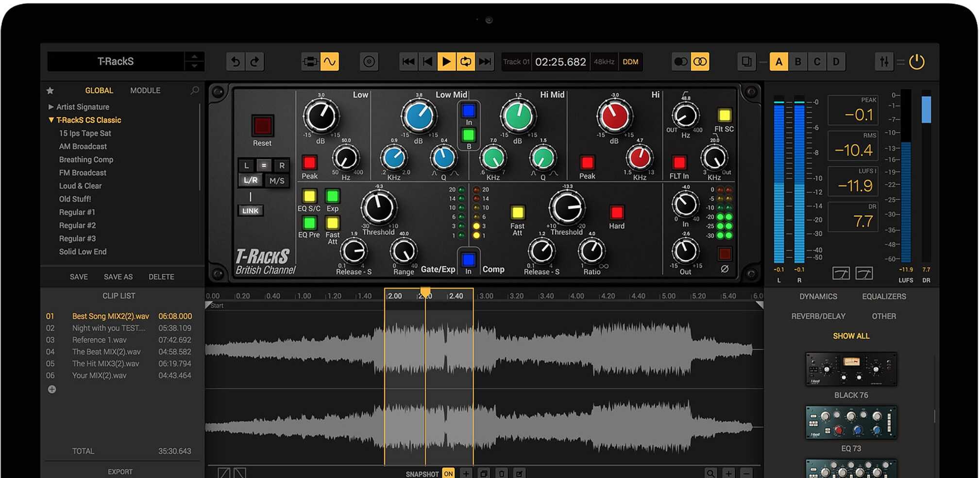This screenshot has height=478, width=980.
Task: Select snapshot A
Action: [x=779, y=62]
